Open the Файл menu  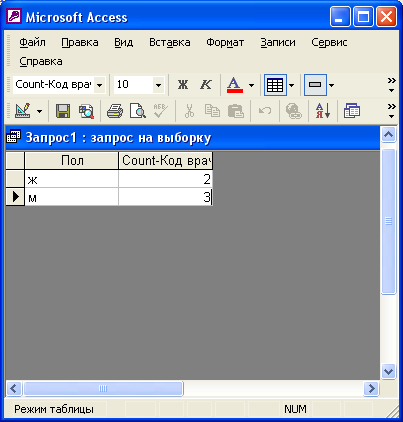pos(32,42)
